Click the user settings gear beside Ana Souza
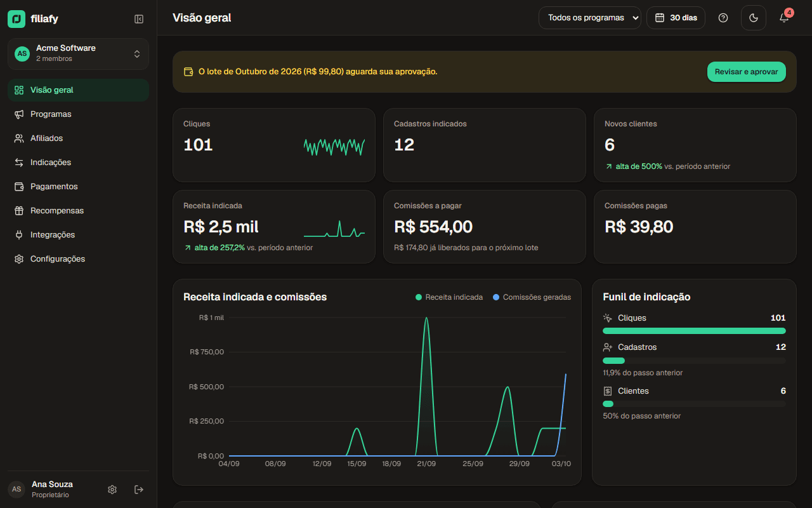Image resolution: width=812 pixels, height=508 pixels. click(x=112, y=490)
